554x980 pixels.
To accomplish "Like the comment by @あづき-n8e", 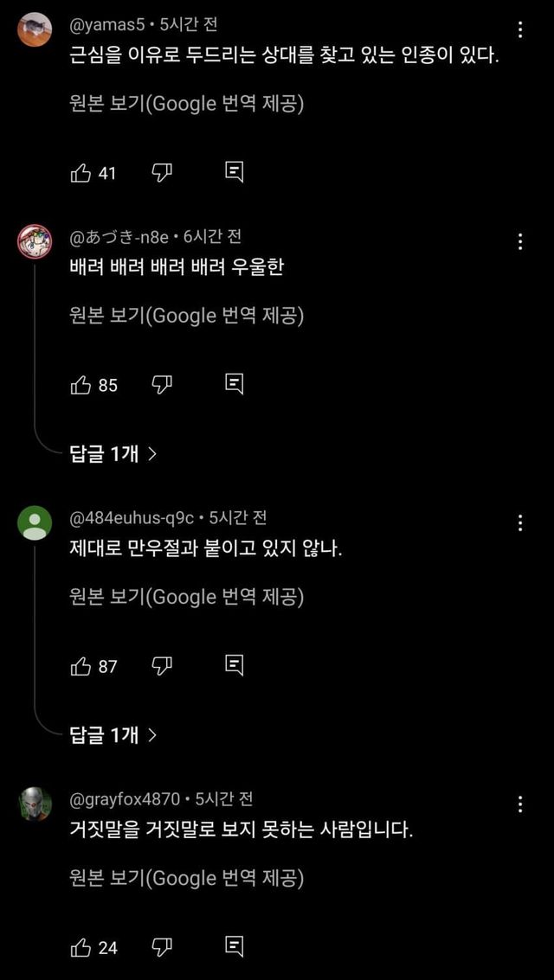I will 81,385.
